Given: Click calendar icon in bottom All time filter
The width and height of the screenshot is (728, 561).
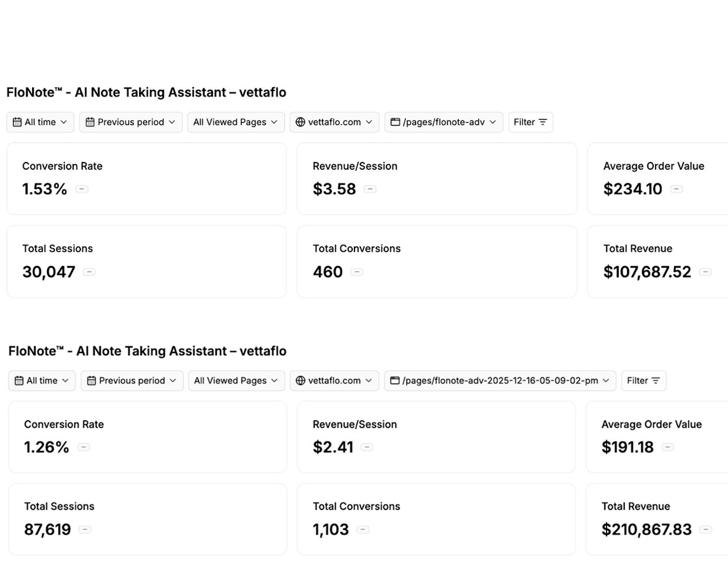Looking at the screenshot, I should (x=19, y=381).
